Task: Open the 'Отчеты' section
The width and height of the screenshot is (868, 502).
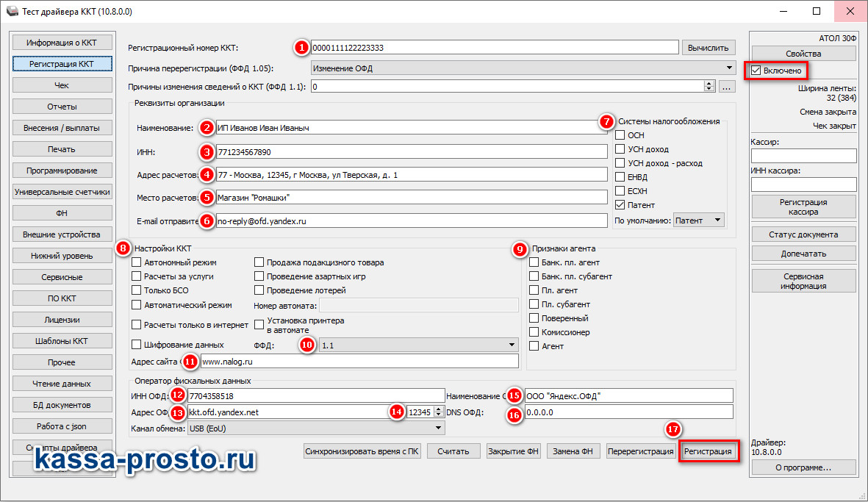Action: (62, 107)
